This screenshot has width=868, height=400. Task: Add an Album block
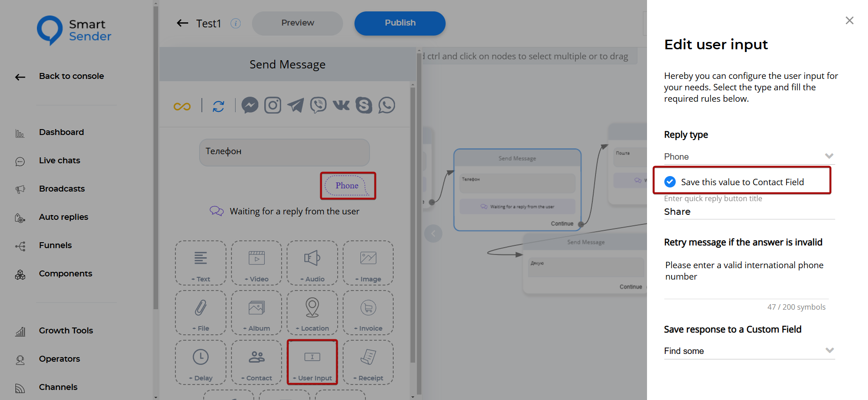click(x=257, y=313)
